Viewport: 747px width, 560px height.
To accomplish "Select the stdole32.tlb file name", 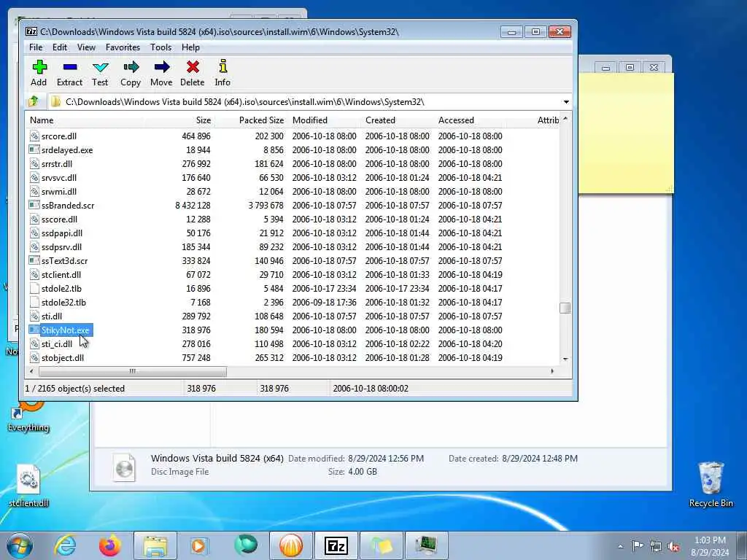I will 63,303.
